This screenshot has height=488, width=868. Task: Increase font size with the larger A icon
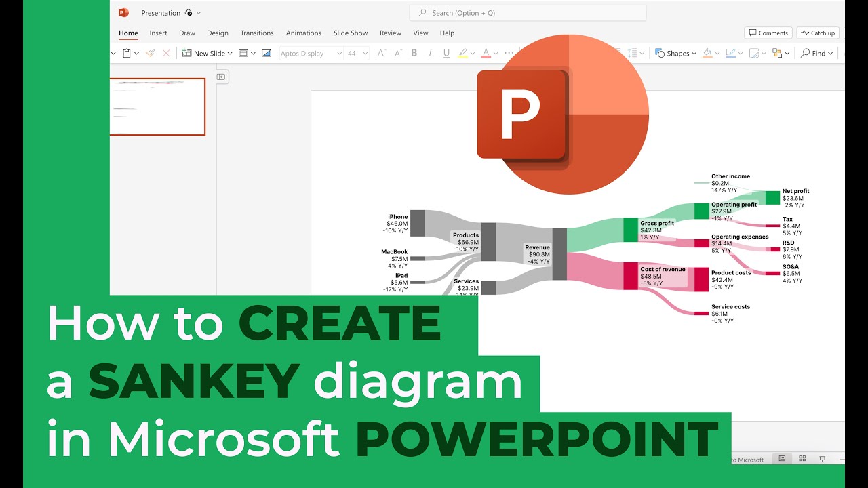tap(381, 53)
